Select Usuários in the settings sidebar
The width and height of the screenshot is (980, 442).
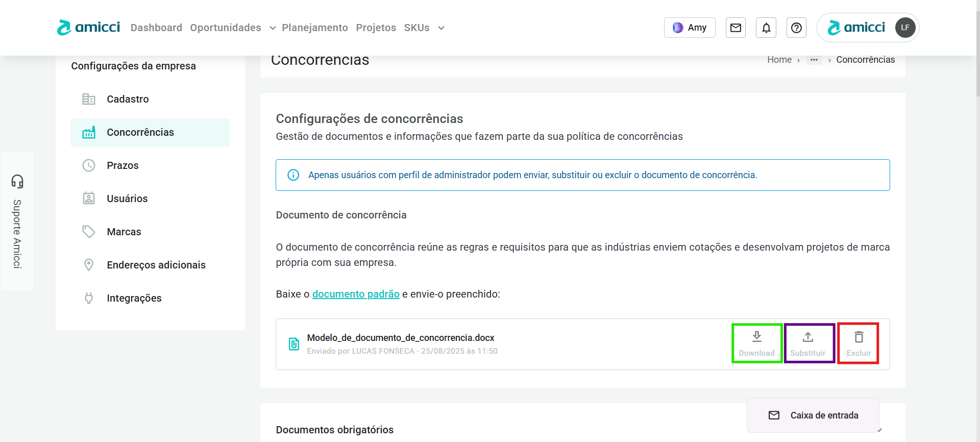(x=127, y=199)
